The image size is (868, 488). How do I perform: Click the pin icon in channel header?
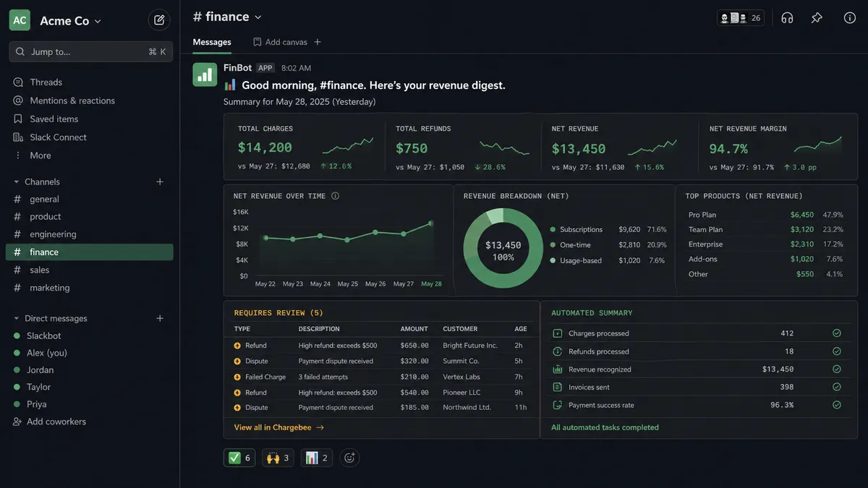click(x=817, y=18)
